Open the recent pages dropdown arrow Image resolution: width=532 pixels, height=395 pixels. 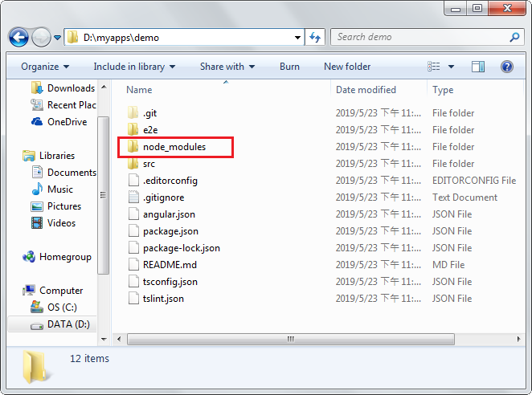58,38
